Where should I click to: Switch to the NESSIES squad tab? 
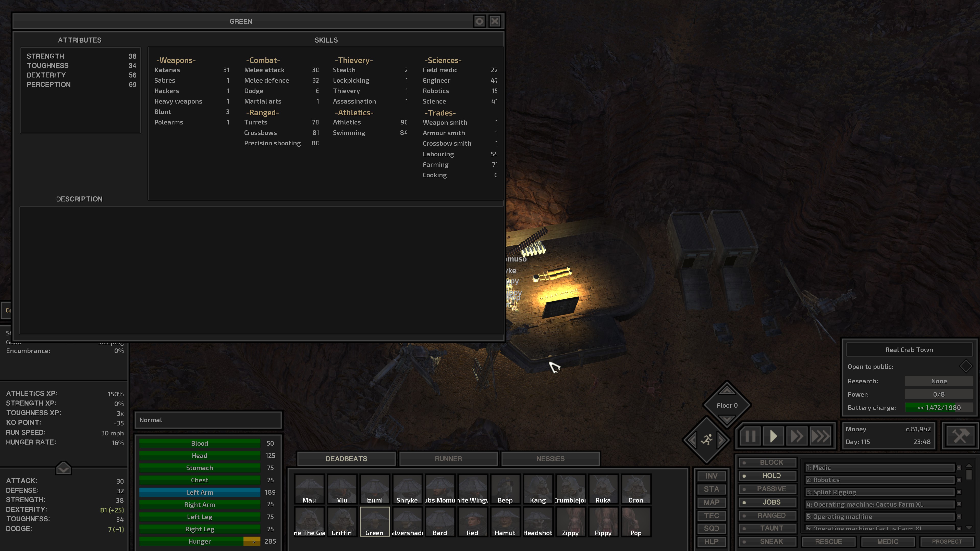(550, 459)
